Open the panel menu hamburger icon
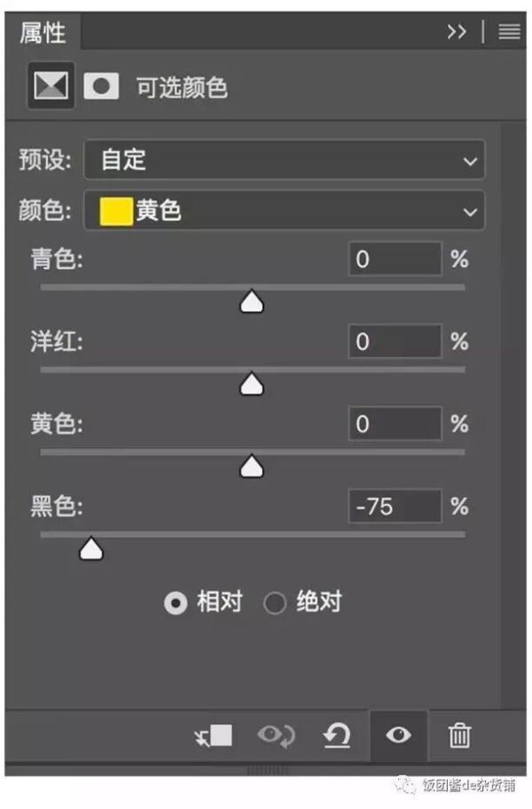This screenshot has height=809, width=532. point(509,32)
